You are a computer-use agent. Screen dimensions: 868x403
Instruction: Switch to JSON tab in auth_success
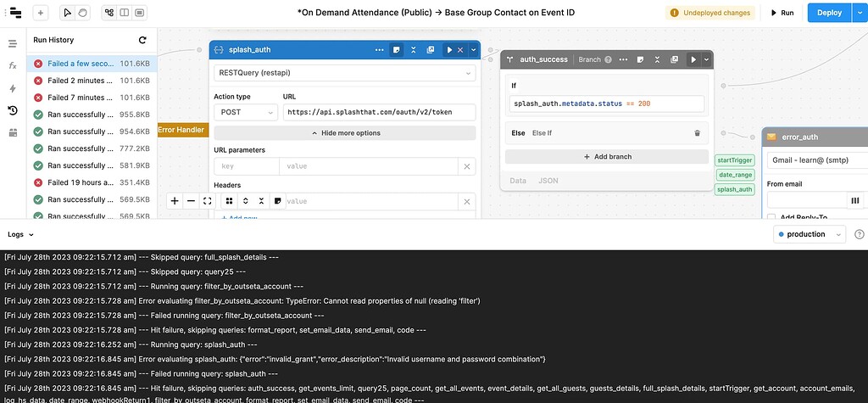[548, 181]
